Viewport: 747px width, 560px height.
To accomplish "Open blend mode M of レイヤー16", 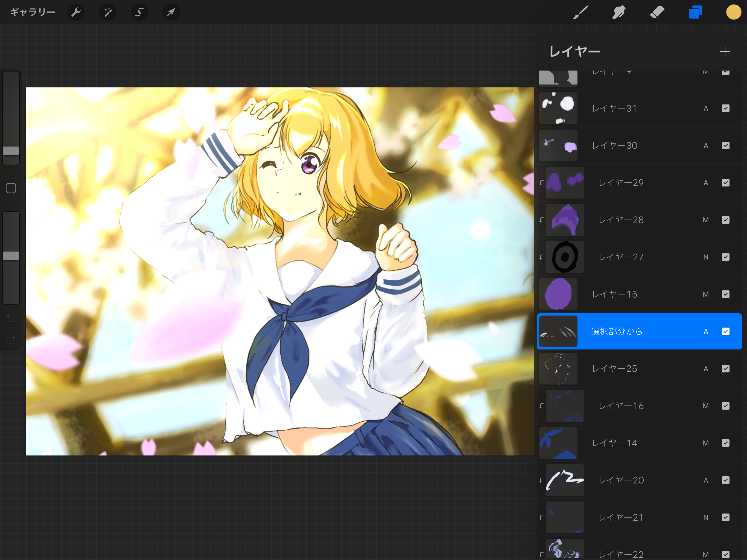I will [705, 406].
